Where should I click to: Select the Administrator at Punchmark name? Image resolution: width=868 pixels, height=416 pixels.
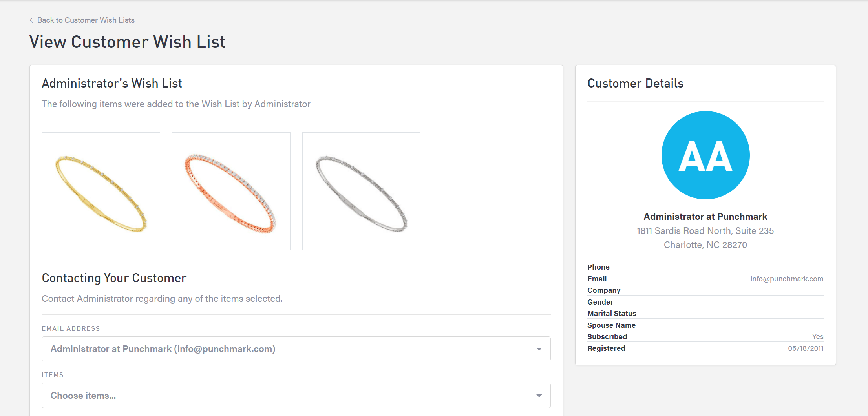(x=705, y=217)
